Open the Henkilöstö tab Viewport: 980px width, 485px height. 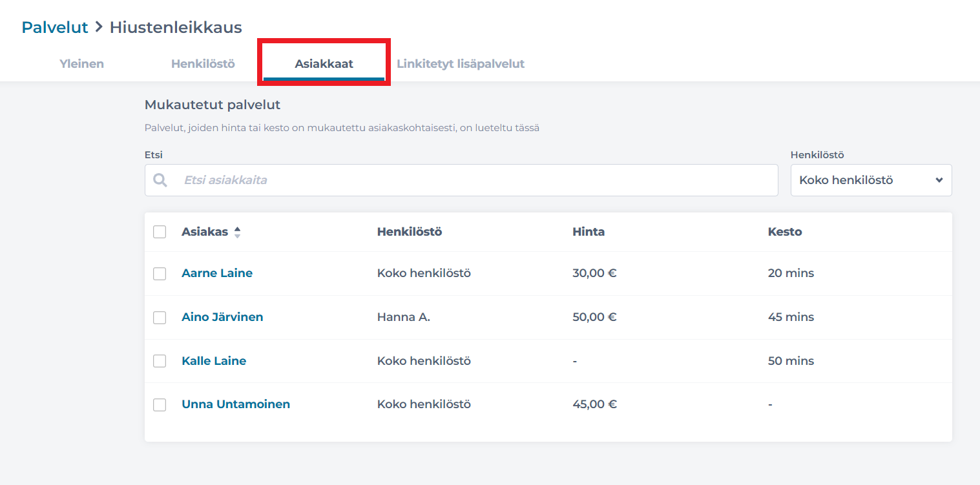203,64
